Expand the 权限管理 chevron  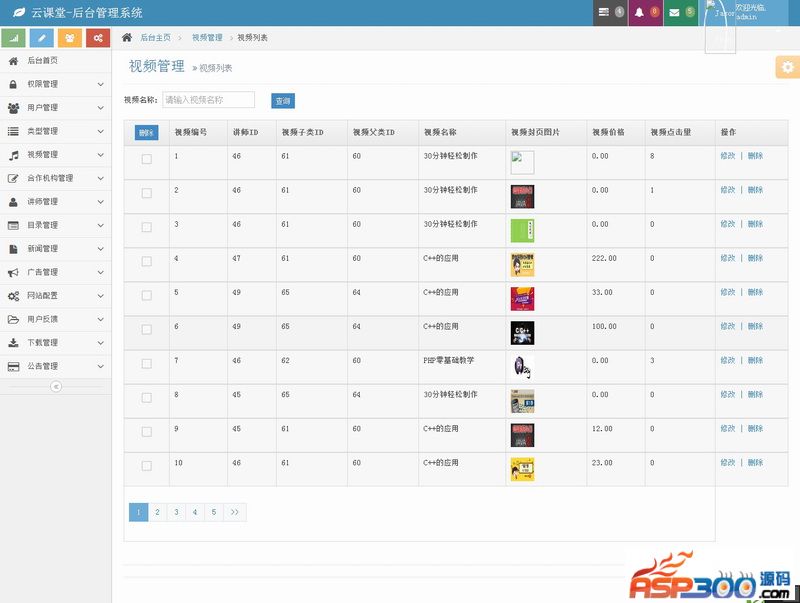[x=101, y=84]
